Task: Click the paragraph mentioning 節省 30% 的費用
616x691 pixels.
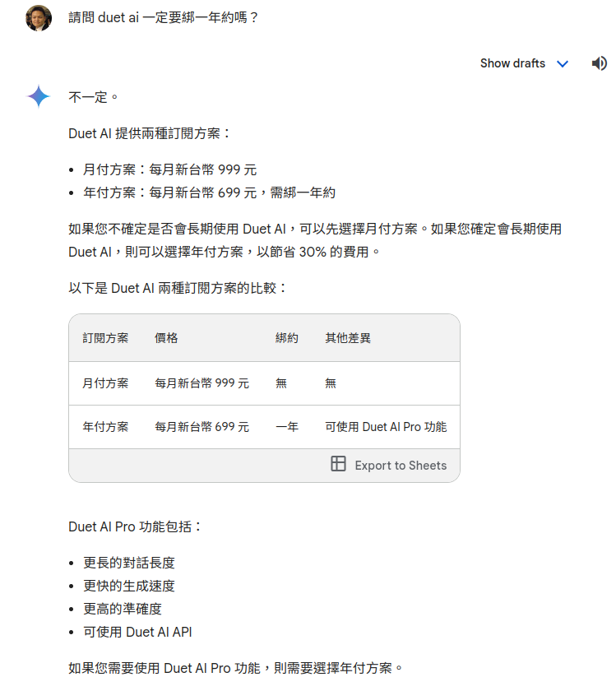Action: [315, 240]
